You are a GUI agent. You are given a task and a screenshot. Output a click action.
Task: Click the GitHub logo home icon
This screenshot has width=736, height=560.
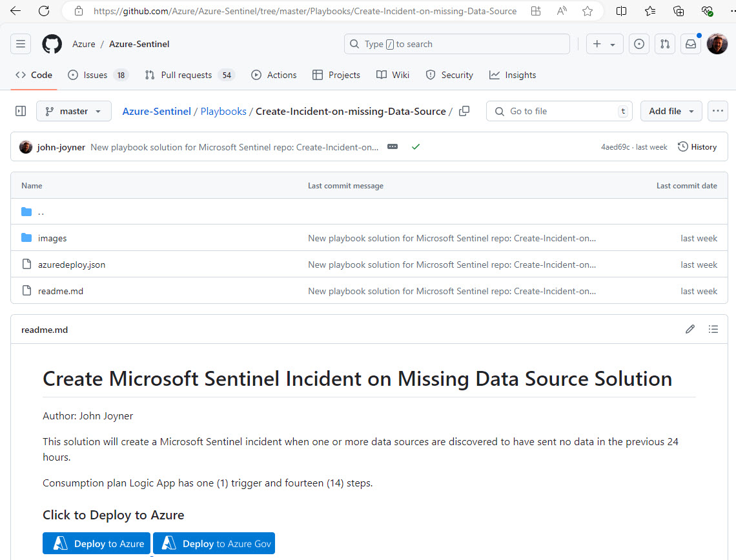(52, 44)
